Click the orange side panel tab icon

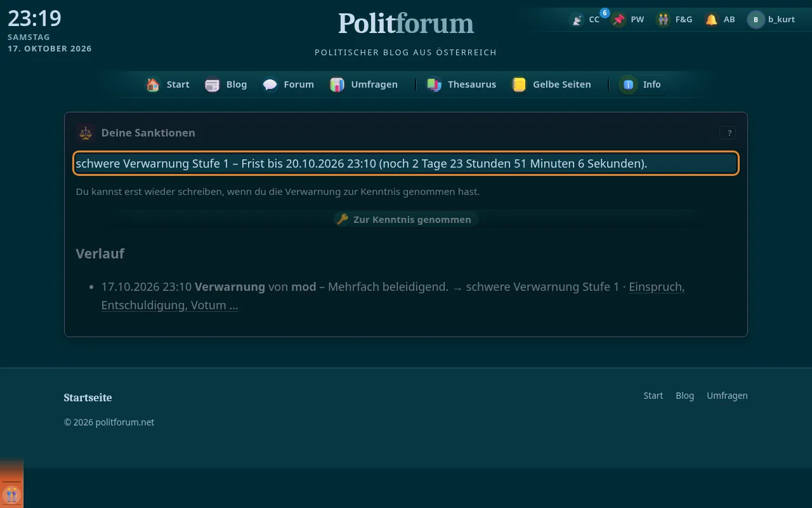[11, 494]
